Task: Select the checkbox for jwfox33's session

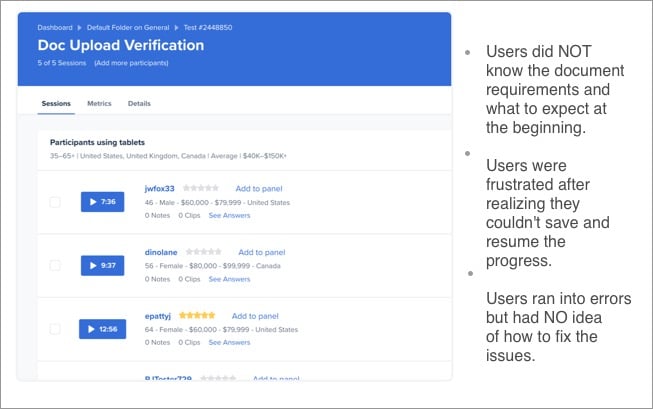Action: (x=55, y=202)
